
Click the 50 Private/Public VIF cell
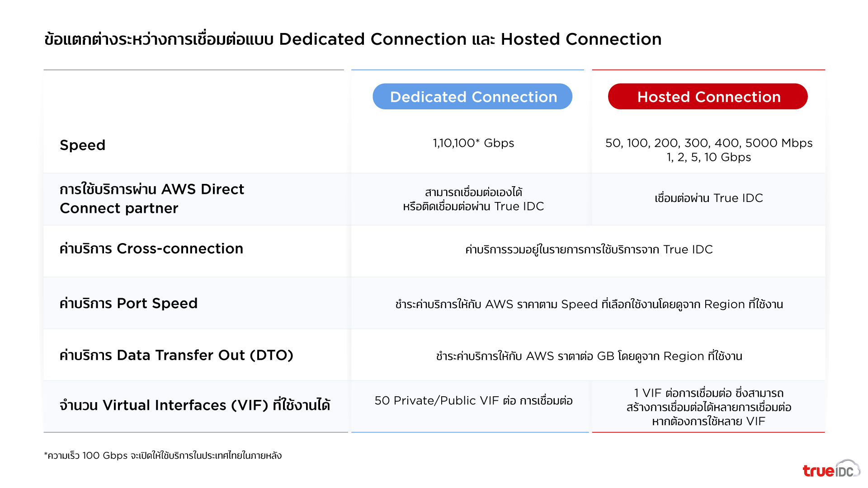point(473,400)
